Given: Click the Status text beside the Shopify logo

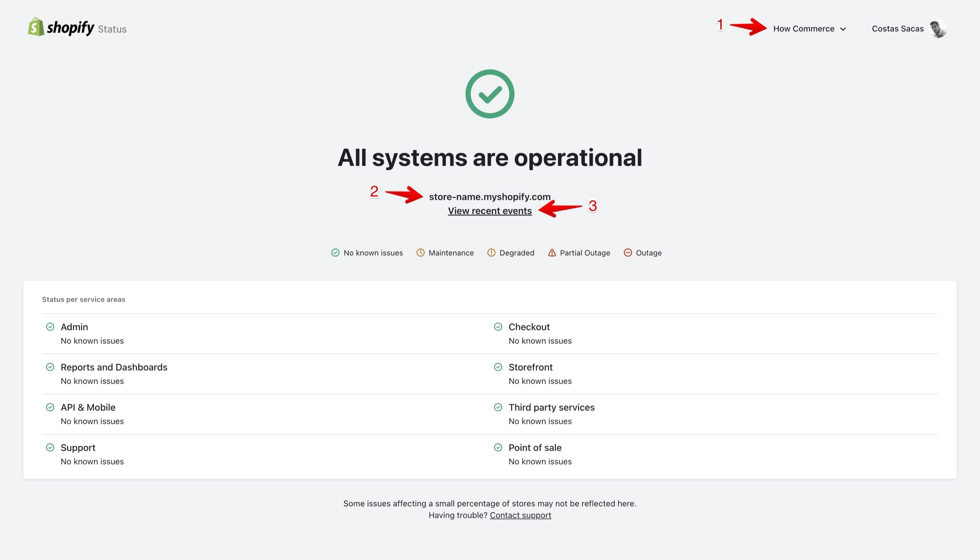Looking at the screenshot, I should click(112, 29).
